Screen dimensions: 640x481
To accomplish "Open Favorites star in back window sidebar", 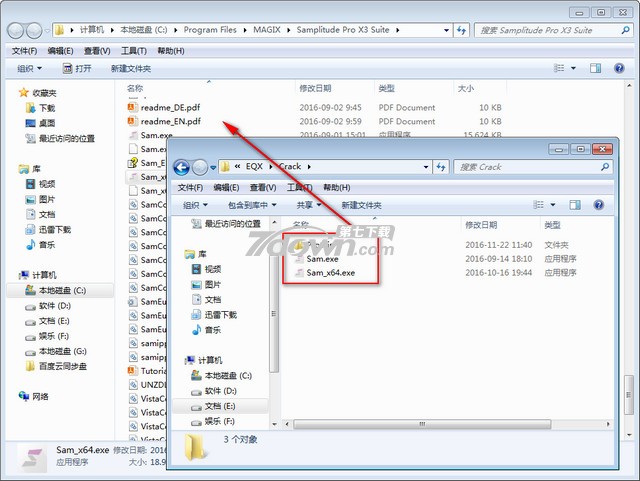I will pos(24,93).
